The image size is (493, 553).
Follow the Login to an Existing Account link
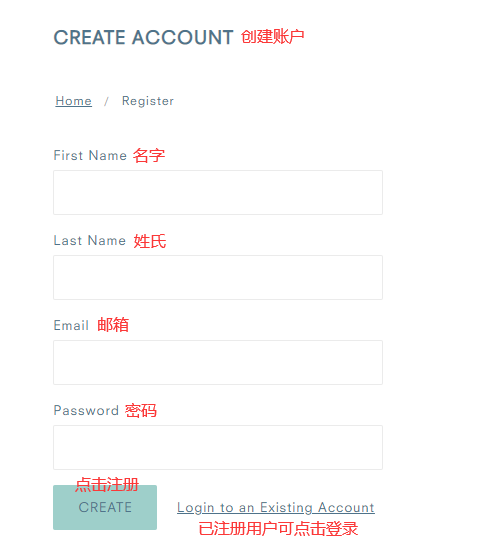point(275,508)
